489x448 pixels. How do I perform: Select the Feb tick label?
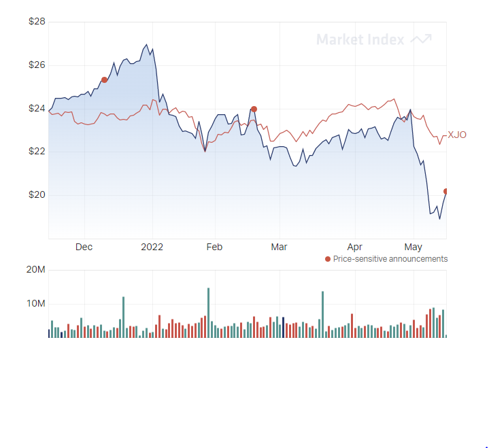click(214, 247)
